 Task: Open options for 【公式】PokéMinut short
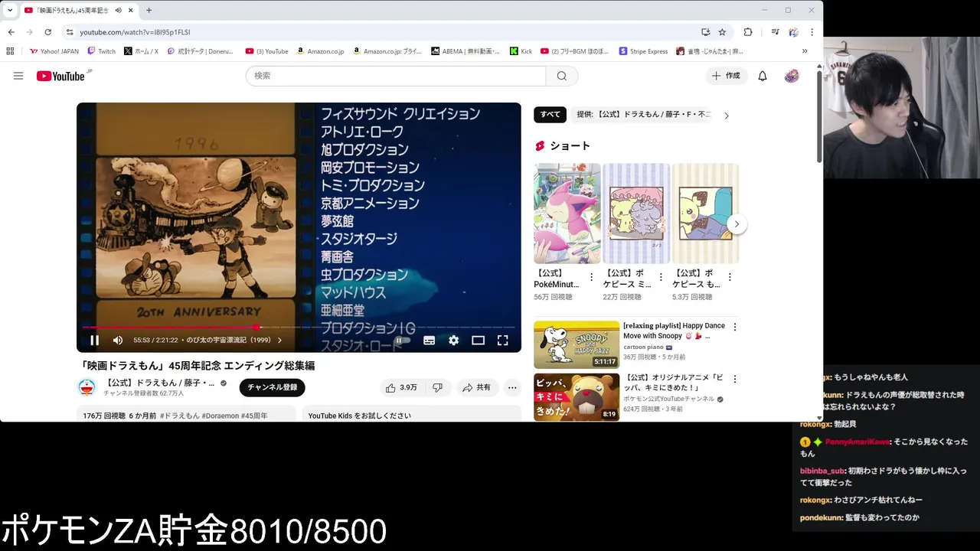(x=591, y=277)
